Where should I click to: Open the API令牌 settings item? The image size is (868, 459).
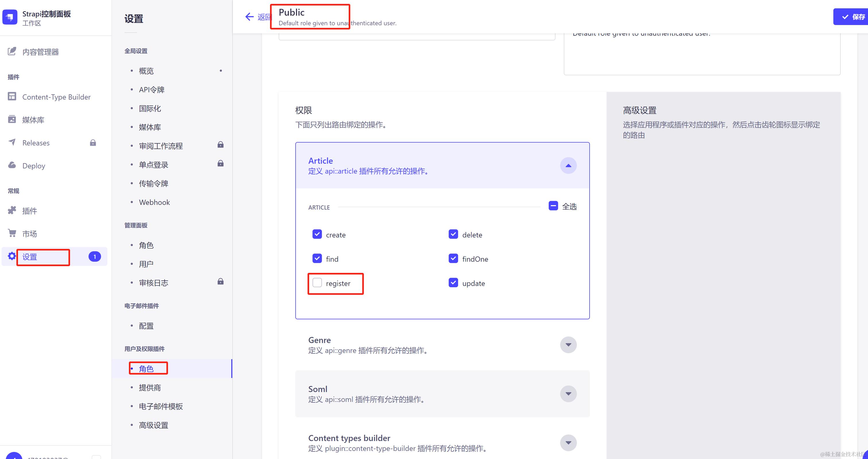pos(152,90)
